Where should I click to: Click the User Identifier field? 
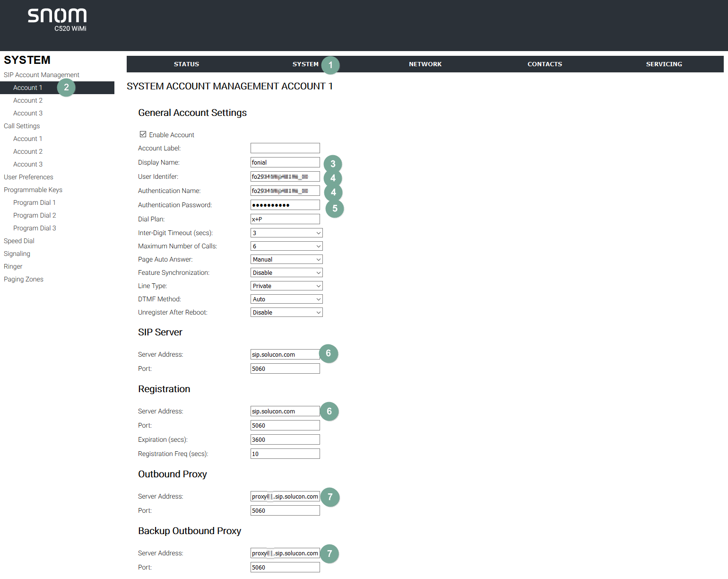tap(285, 176)
